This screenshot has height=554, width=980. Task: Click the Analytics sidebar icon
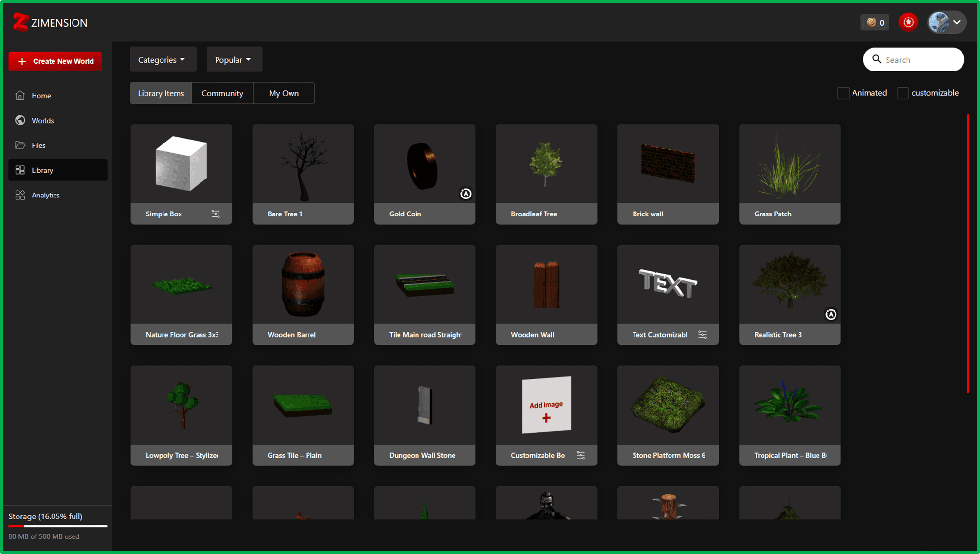(20, 195)
